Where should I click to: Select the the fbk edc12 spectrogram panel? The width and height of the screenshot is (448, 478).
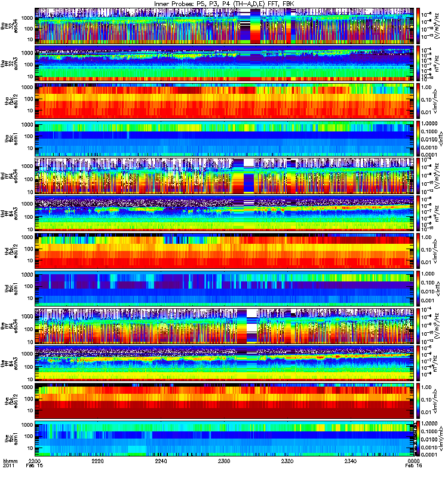[x=225, y=401]
